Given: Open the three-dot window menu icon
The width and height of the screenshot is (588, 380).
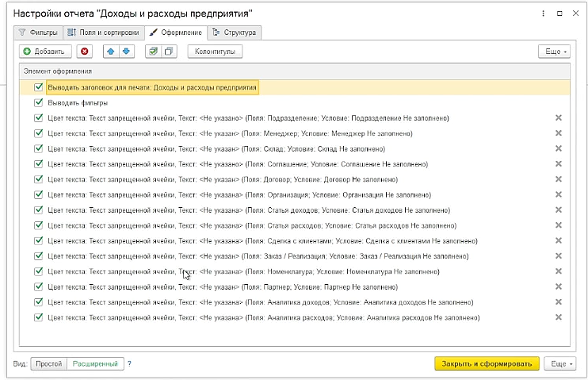Looking at the screenshot, I should [x=543, y=13].
